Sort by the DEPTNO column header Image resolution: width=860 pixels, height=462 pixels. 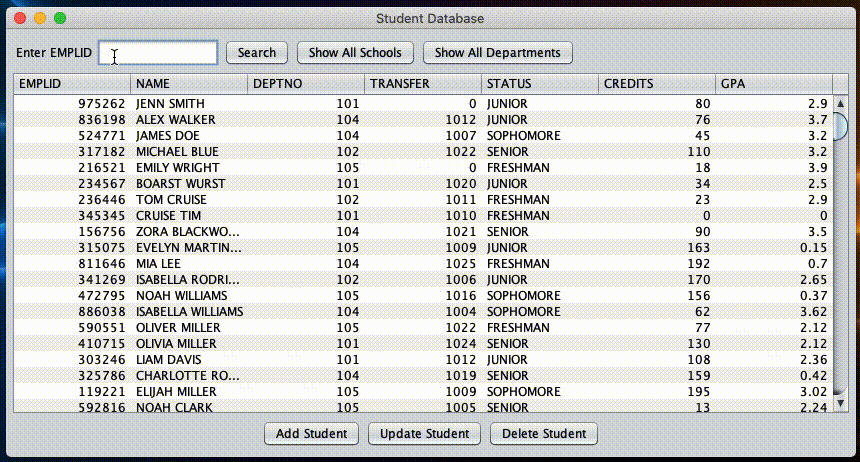(x=306, y=84)
